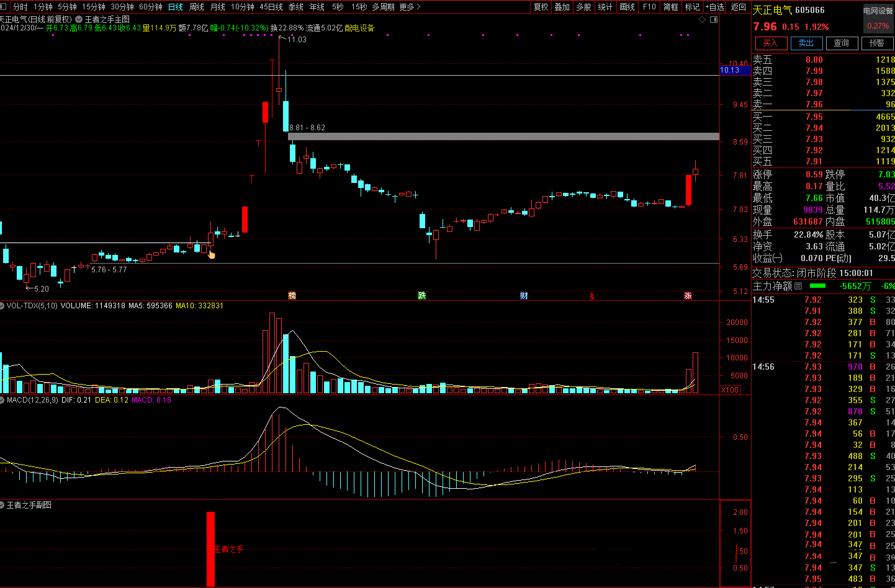Image resolution: width=895 pixels, height=588 pixels.
Task: Open the 主力净额 detail list icon
Action: click(798, 286)
